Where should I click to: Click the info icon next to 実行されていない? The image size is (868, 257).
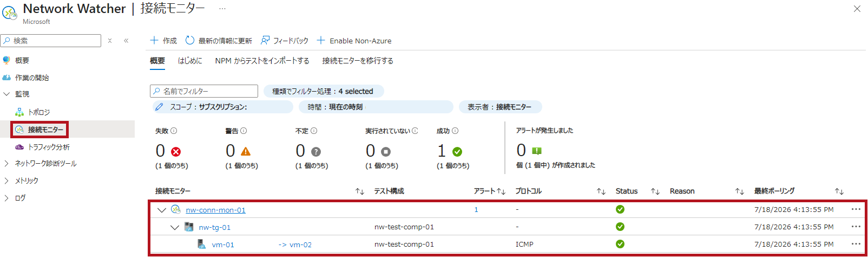point(415,131)
